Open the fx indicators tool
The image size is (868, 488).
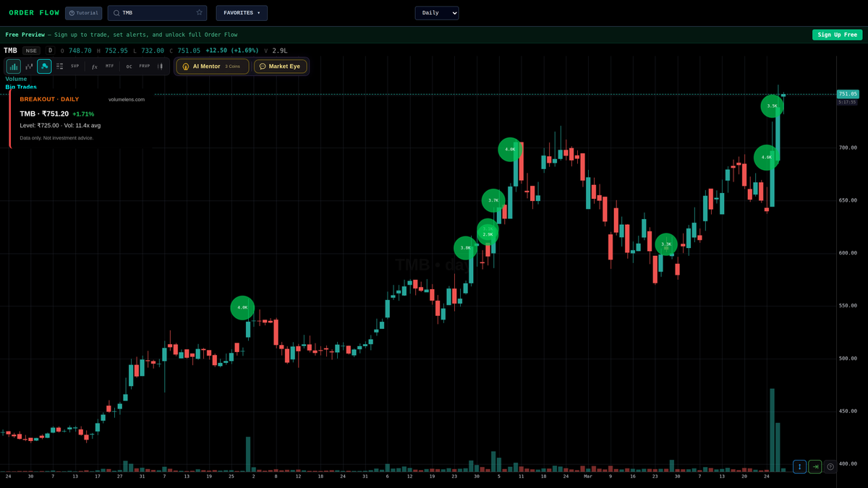(94, 66)
